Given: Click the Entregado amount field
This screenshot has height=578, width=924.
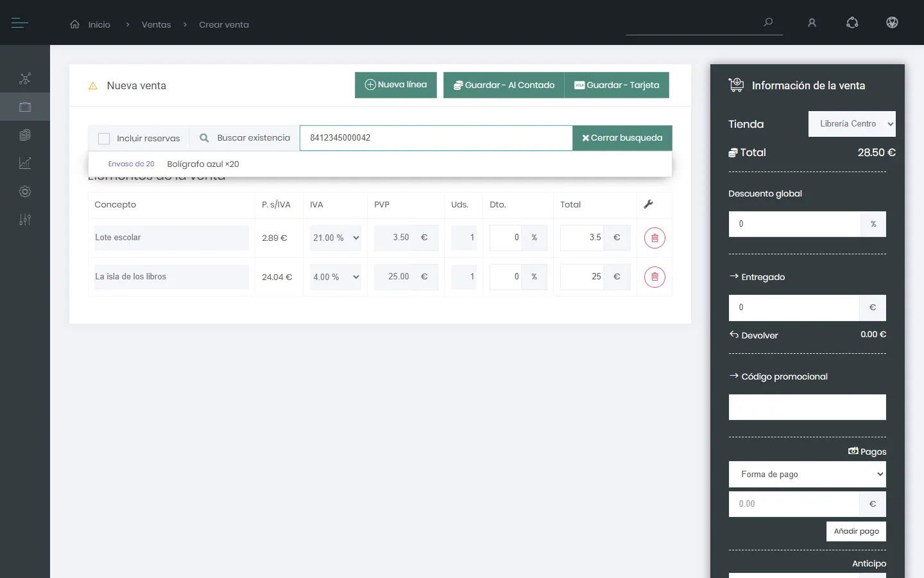Looking at the screenshot, I should point(794,308).
